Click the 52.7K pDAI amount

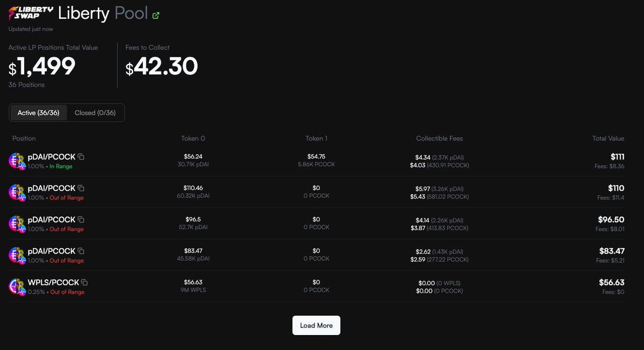pos(193,227)
